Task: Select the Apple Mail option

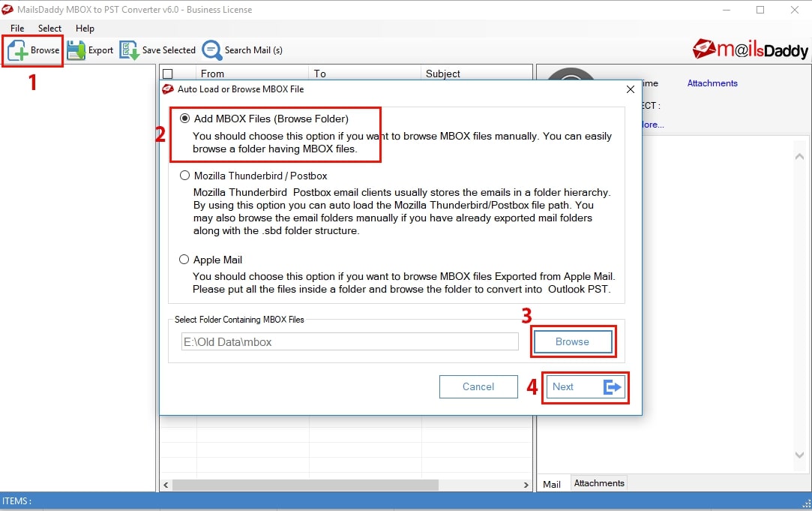Action: (184, 259)
